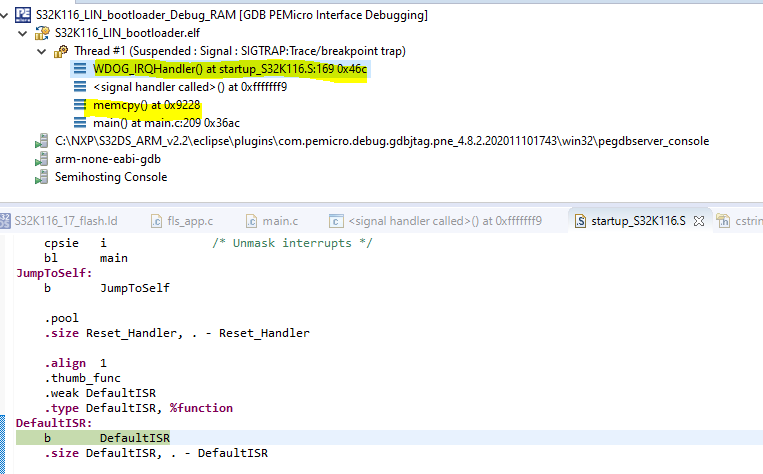Click the C file icon on main.c tab
The width and height of the screenshot is (763, 474).
pyautogui.click(x=251, y=221)
